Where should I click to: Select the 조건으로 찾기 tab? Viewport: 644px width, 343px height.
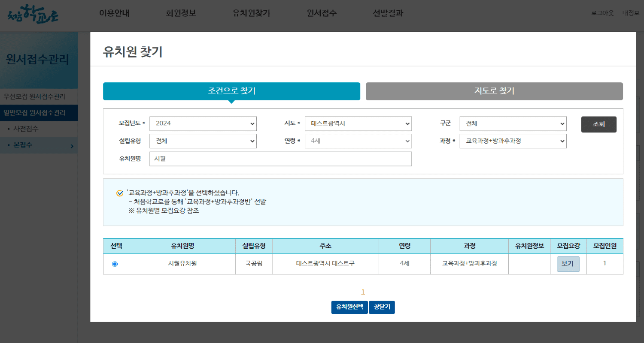[x=231, y=91]
